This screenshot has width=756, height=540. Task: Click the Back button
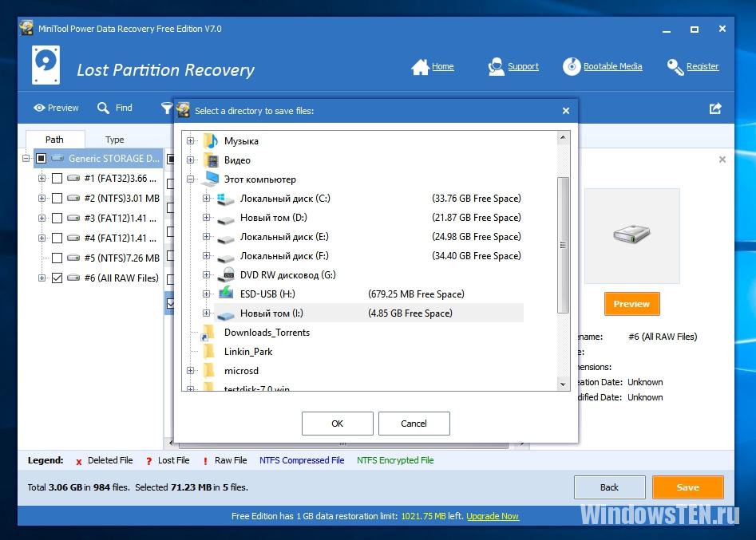pyautogui.click(x=609, y=487)
